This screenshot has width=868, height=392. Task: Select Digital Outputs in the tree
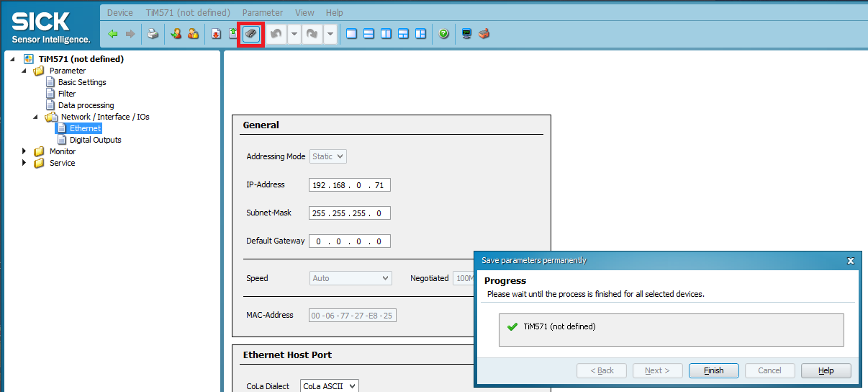95,140
